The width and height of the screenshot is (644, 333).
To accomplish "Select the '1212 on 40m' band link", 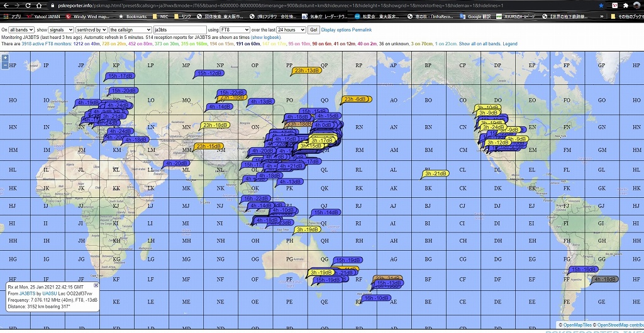I will tap(87, 44).
